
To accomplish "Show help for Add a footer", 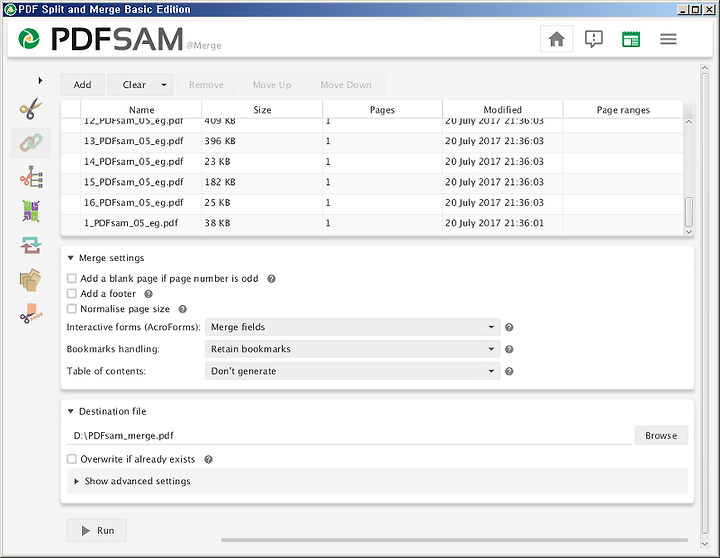I will click(148, 294).
